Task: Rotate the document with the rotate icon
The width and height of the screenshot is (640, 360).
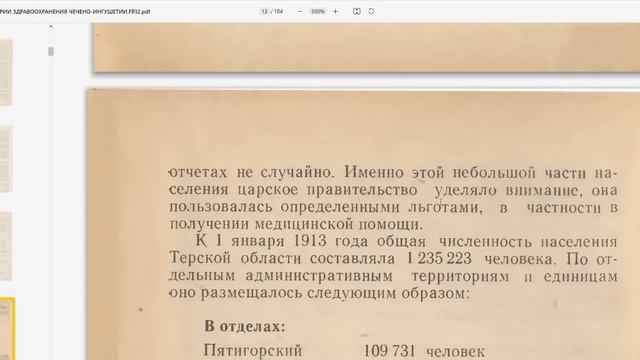Action: click(x=371, y=11)
